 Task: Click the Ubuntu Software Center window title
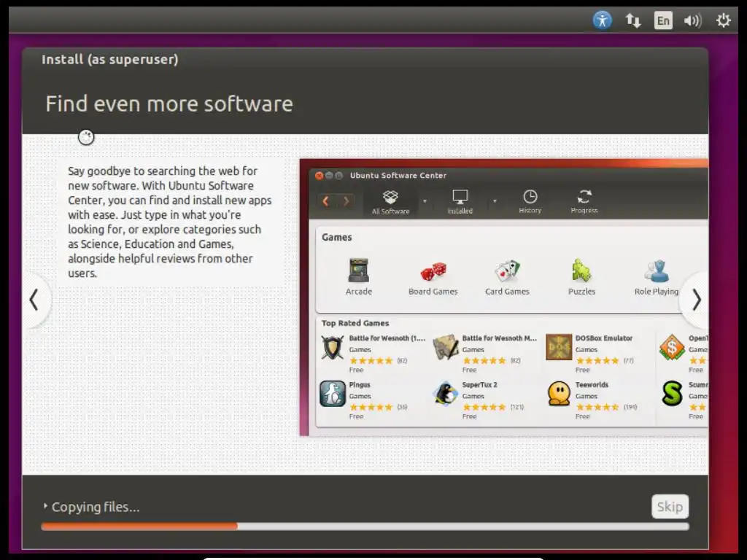click(398, 175)
